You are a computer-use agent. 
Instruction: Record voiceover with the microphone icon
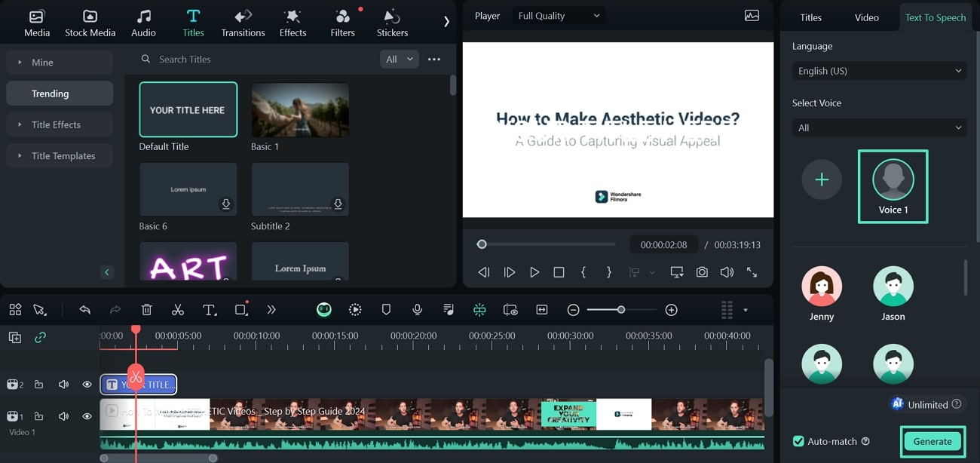click(x=417, y=310)
